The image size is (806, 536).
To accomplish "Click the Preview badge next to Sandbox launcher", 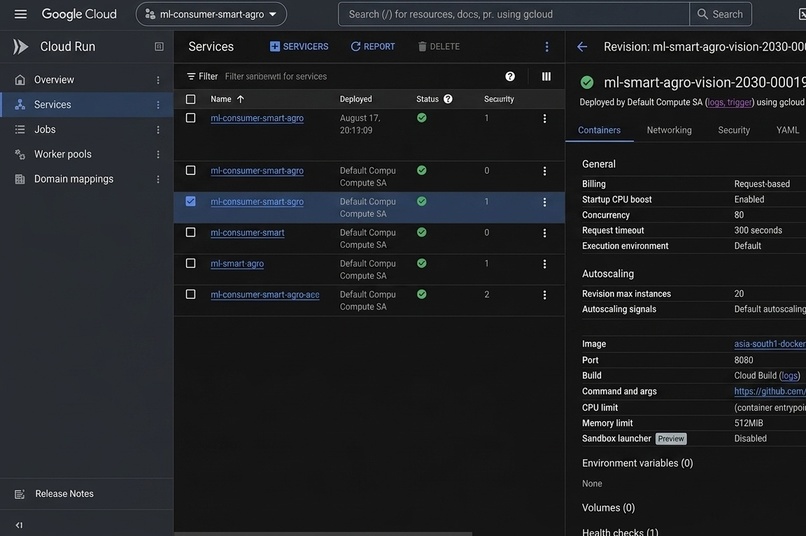I will [x=671, y=438].
